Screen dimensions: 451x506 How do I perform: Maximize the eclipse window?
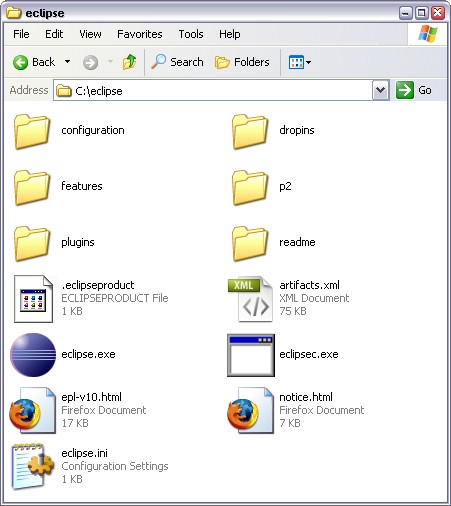point(422,13)
